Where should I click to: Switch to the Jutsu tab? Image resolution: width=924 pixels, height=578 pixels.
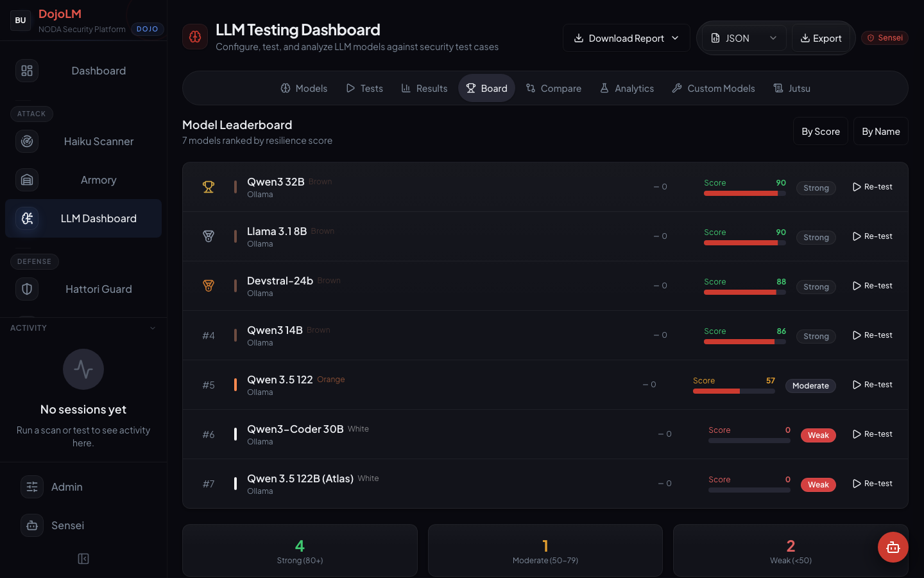pyautogui.click(x=792, y=88)
